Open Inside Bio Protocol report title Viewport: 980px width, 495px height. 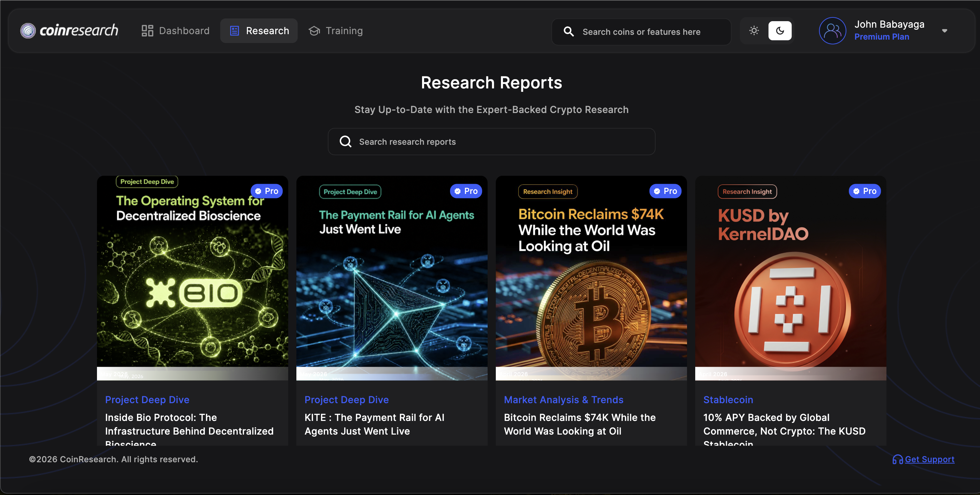click(x=189, y=430)
